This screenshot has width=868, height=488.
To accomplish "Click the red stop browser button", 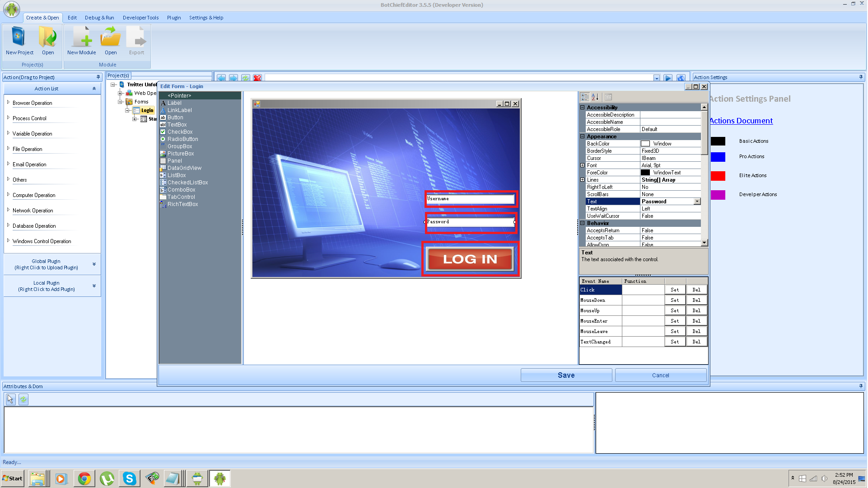I will point(257,78).
